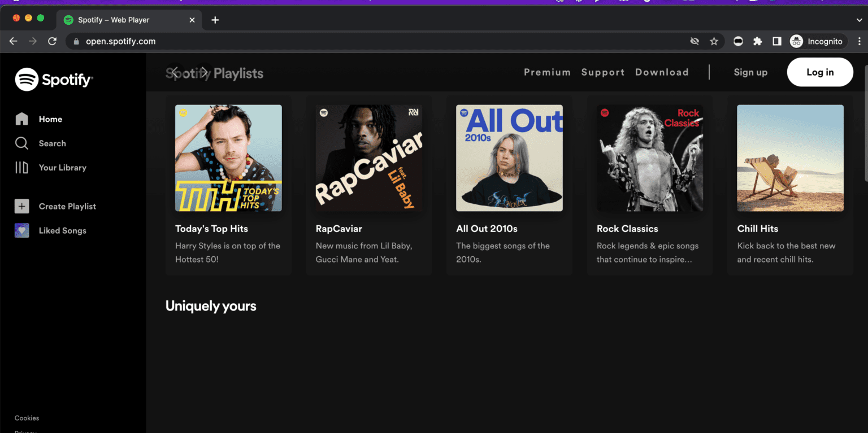Open the Cookies link at bottom left
This screenshot has width=868, height=433.
point(27,418)
